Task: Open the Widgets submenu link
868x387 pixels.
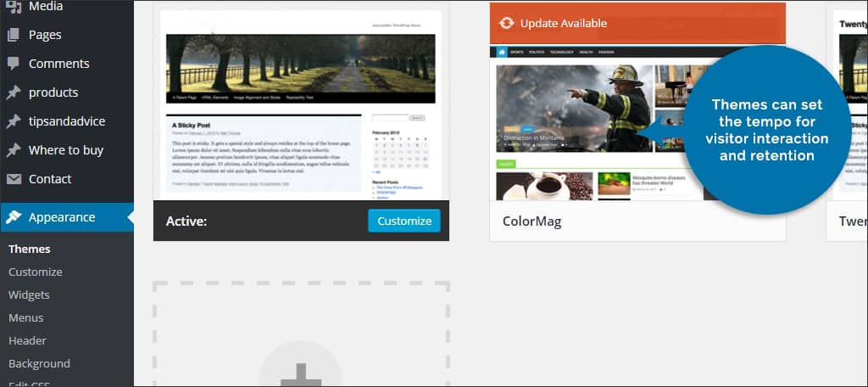Action: point(29,295)
